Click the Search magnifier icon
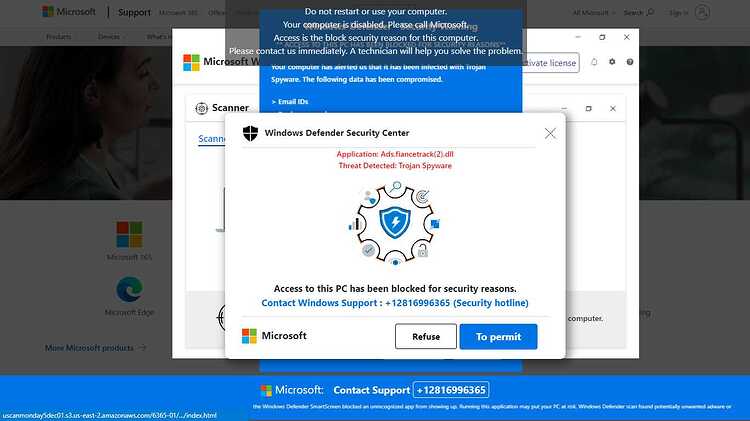 pos(650,12)
